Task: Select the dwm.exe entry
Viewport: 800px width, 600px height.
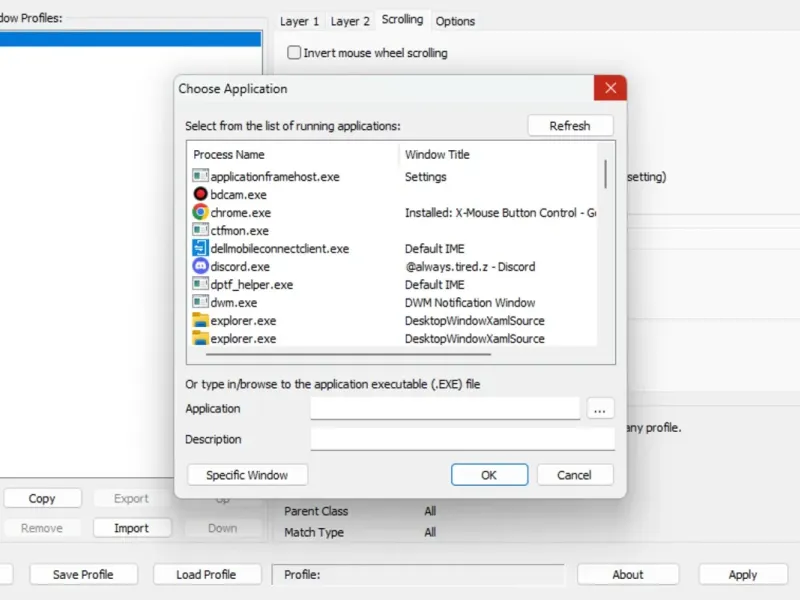Action: pos(234,303)
